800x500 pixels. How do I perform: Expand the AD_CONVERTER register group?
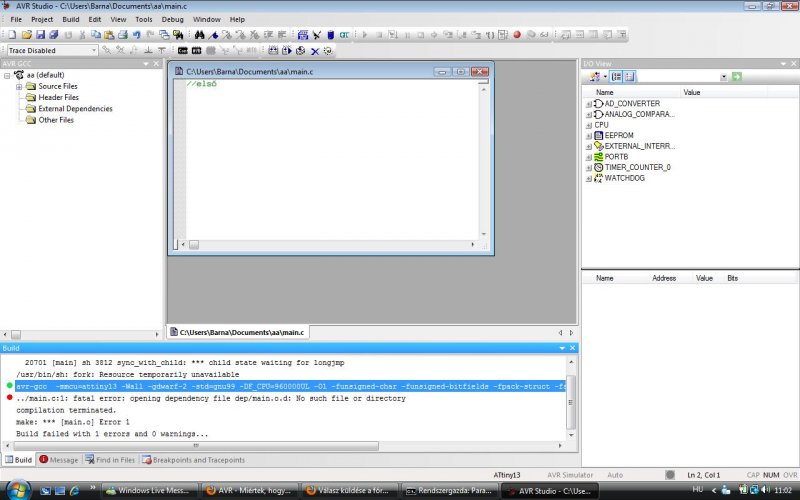click(x=588, y=104)
